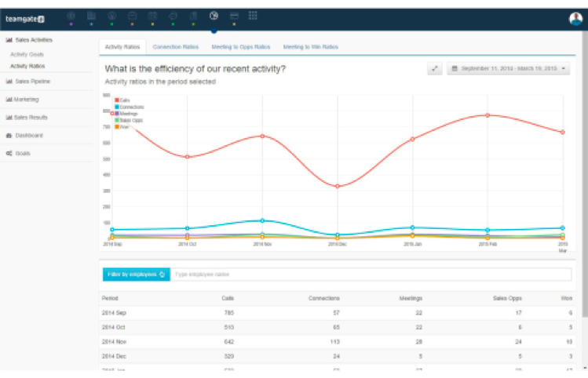588x378 pixels.
Task: Toggle the Connections series in chart legend
Action: click(x=129, y=107)
